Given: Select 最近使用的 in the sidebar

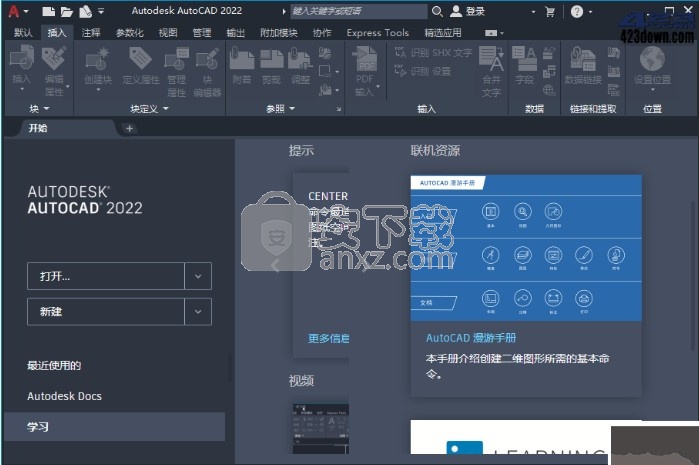Looking at the screenshot, I should (54, 366).
